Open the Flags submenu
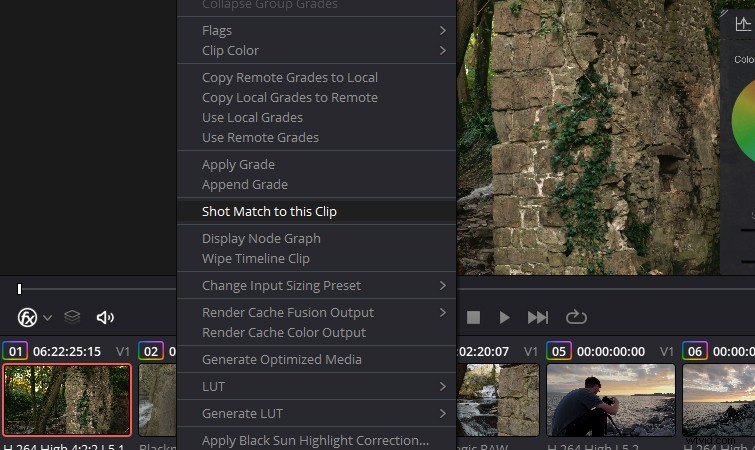This screenshot has height=450, width=755. pos(316,30)
